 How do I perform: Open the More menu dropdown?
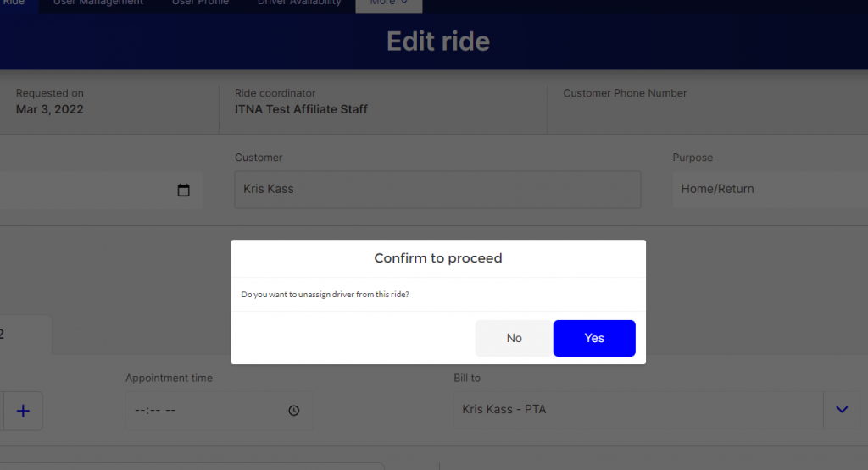[x=388, y=3]
